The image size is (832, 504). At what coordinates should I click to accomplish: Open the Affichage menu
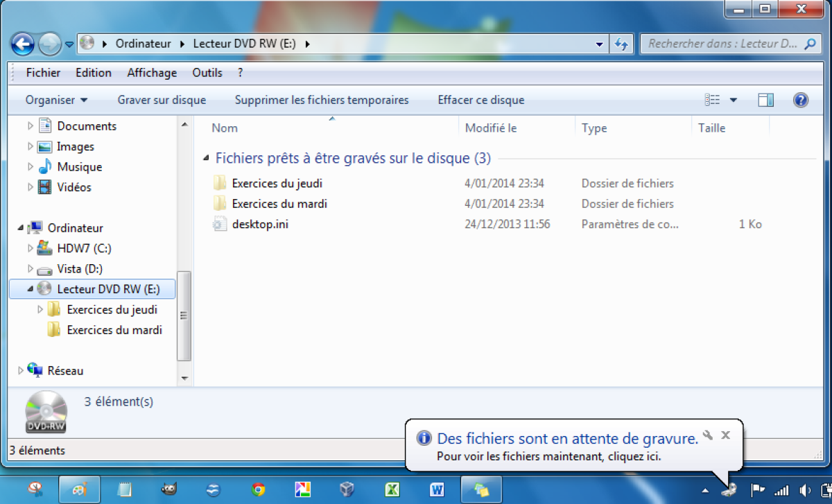coord(151,72)
